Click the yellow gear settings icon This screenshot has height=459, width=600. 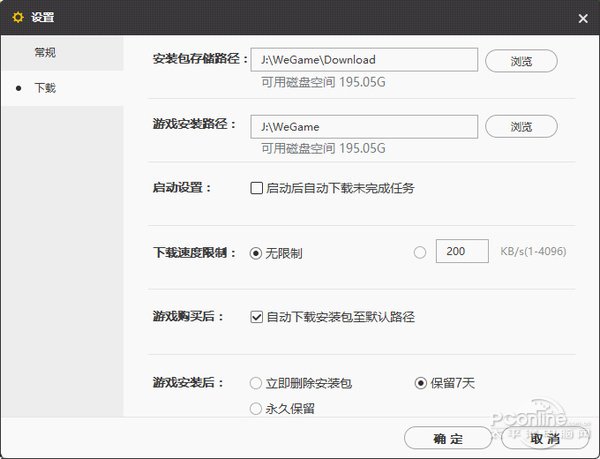(x=18, y=17)
